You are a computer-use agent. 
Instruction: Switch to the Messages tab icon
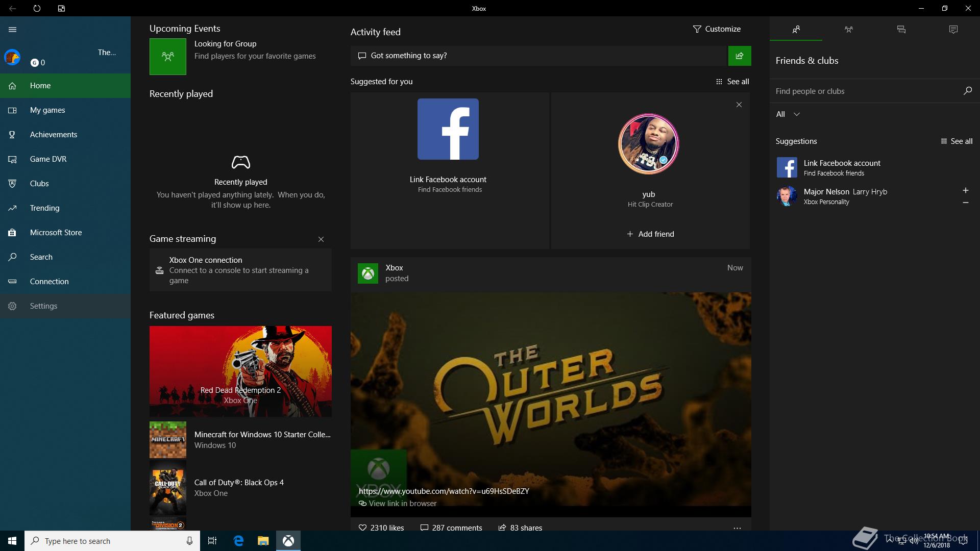pos(901,30)
